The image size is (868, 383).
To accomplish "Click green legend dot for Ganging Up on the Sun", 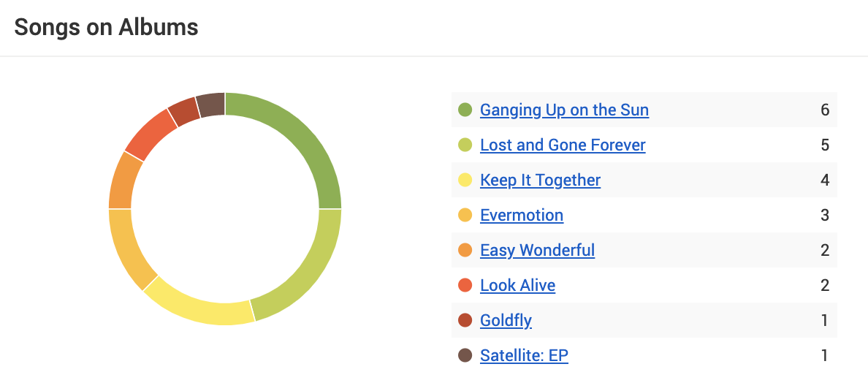I will coord(465,110).
